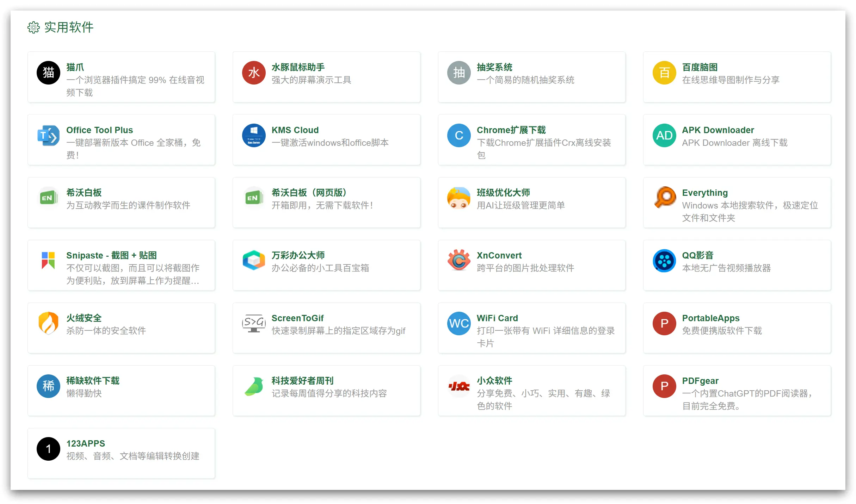The height and width of the screenshot is (504, 856).
Task: Click the Office Tool Plus icon
Action: [x=48, y=136]
